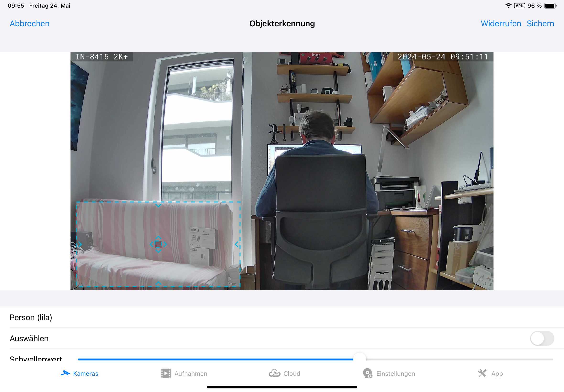Tap Sichern to save settings
The width and height of the screenshot is (564, 392).
click(540, 24)
